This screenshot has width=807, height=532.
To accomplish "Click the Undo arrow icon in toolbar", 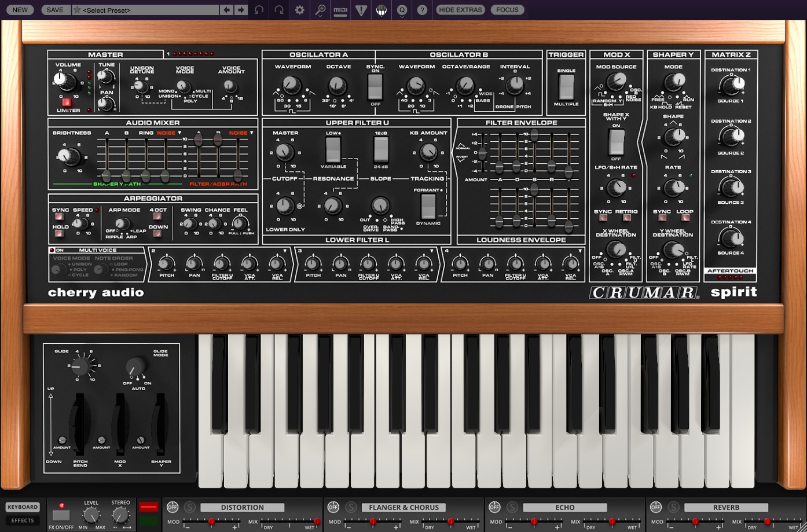I will [x=259, y=10].
